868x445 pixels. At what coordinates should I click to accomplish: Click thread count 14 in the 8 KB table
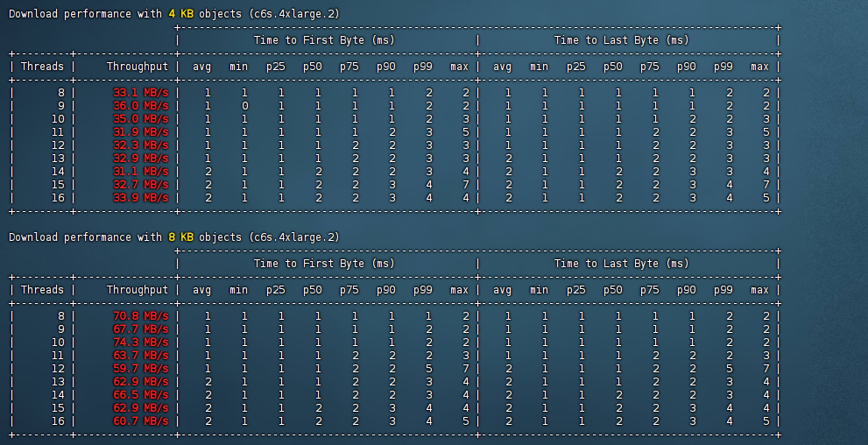pos(58,395)
